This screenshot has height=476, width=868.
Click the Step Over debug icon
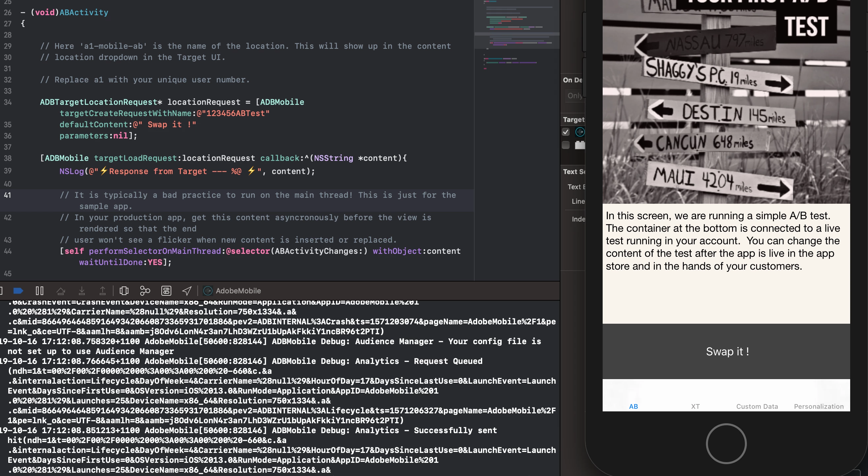[61, 290]
